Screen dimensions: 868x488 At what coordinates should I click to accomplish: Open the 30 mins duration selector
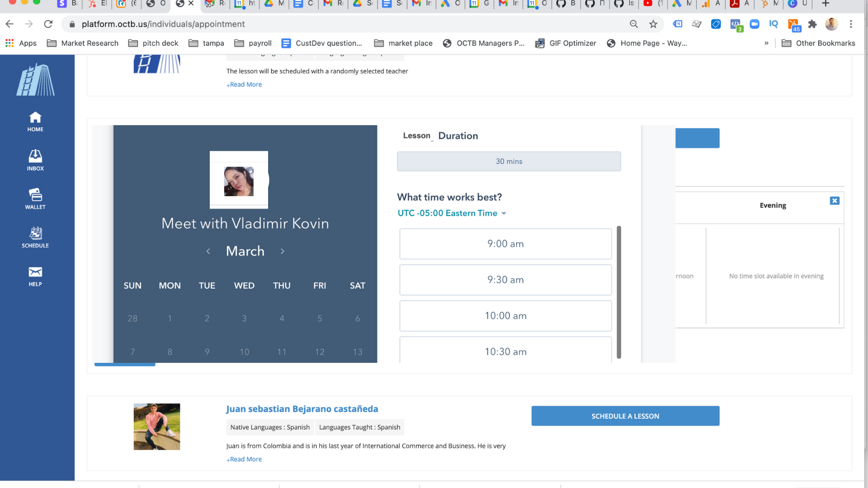click(x=509, y=161)
